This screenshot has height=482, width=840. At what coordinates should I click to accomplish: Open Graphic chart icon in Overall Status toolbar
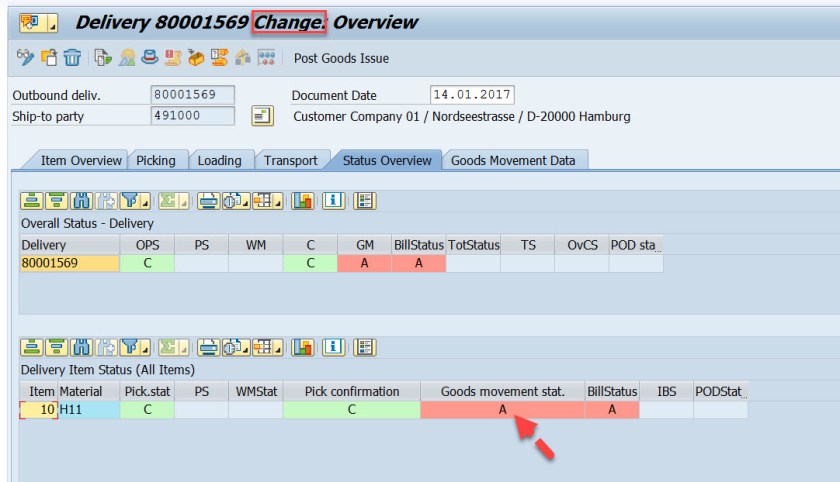click(x=303, y=201)
